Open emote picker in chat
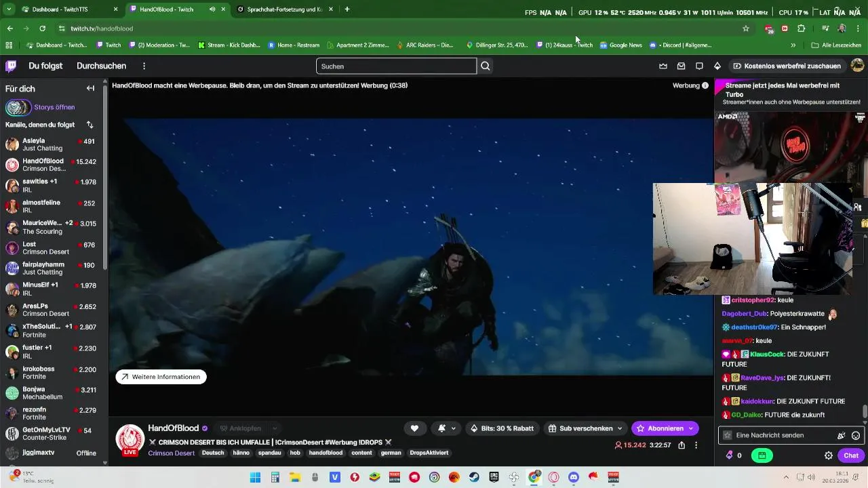This screenshot has width=868, height=488. [856, 435]
